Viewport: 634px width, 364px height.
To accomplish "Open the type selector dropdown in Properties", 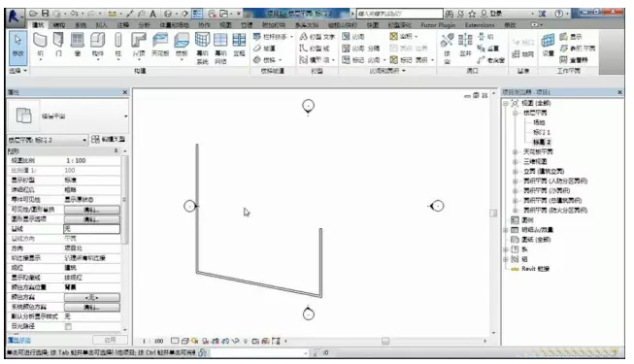I will tap(126, 116).
